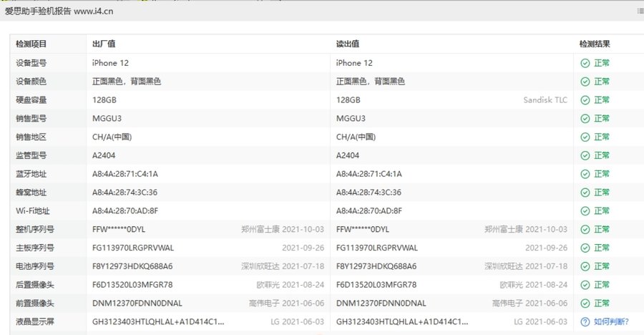Click the green check icon in 销售地区 row

pos(585,137)
